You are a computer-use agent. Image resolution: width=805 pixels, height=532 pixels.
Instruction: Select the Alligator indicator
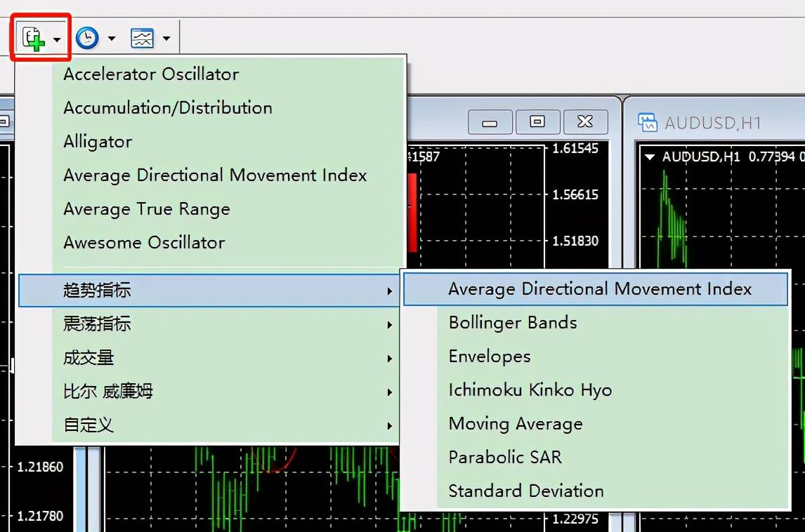(98, 142)
